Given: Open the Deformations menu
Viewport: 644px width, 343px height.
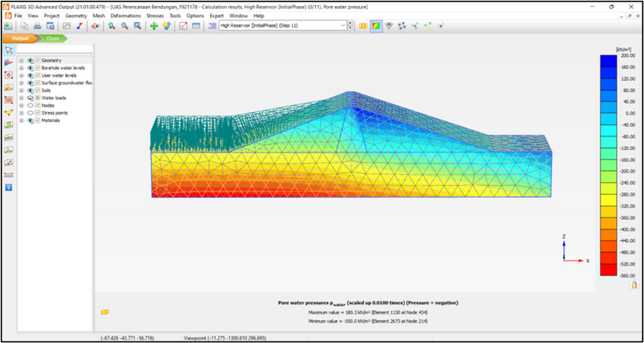Looking at the screenshot, I should tap(126, 16).
